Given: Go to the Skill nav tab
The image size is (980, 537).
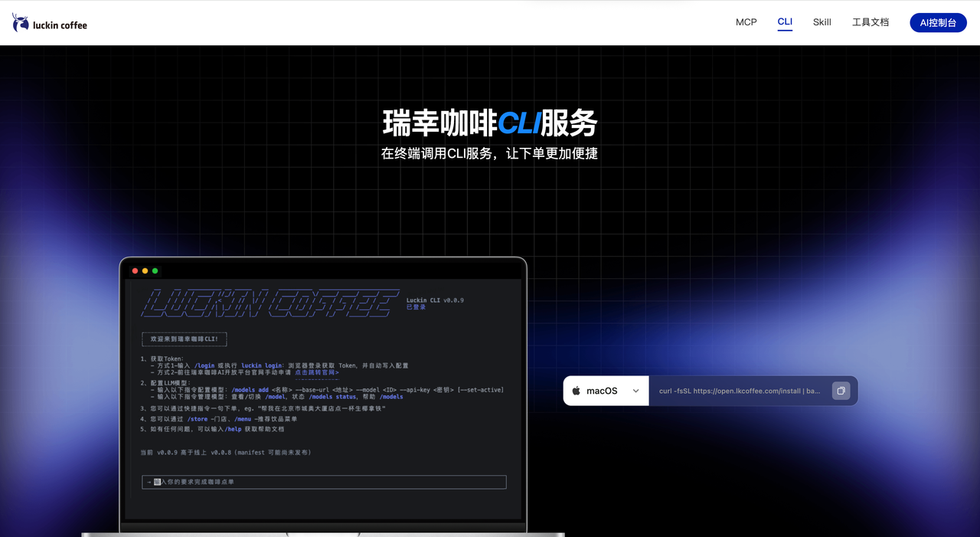Looking at the screenshot, I should pos(822,22).
